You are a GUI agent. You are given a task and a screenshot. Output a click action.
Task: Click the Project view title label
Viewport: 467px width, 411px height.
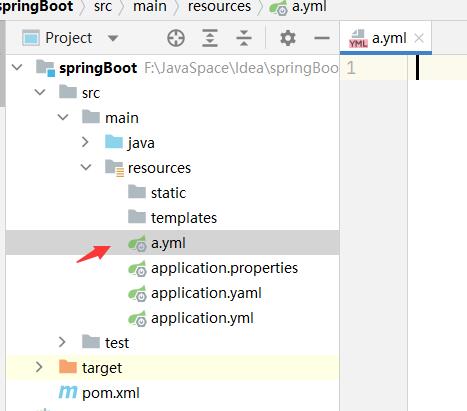pyautogui.click(x=69, y=38)
